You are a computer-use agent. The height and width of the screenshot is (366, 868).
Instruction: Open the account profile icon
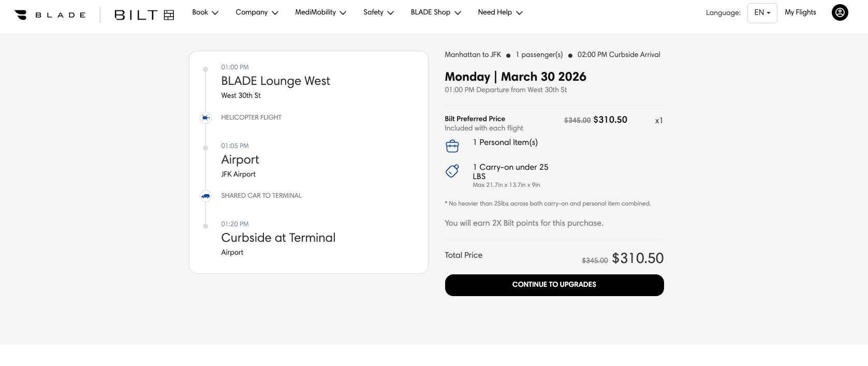(x=839, y=12)
